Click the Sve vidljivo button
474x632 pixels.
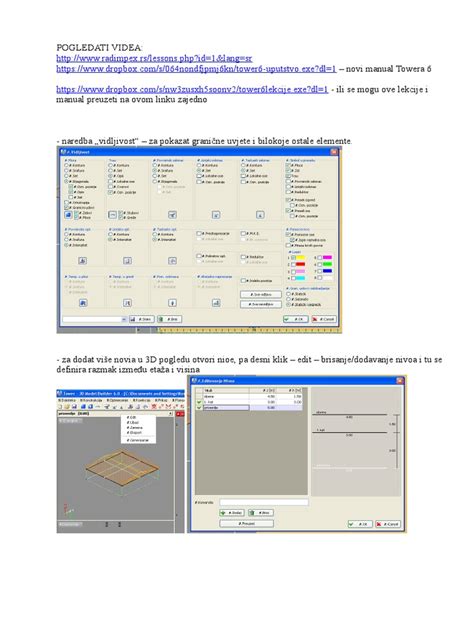click(x=261, y=295)
